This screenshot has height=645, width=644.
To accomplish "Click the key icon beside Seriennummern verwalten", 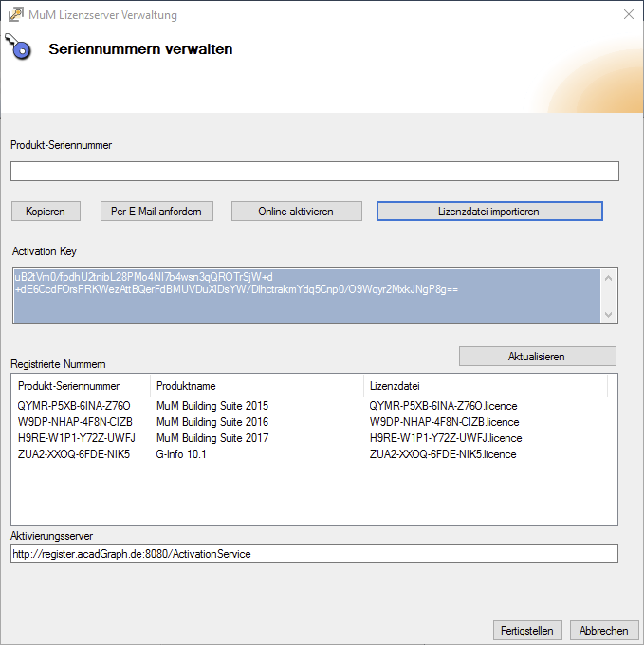I will (x=18, y=47).
